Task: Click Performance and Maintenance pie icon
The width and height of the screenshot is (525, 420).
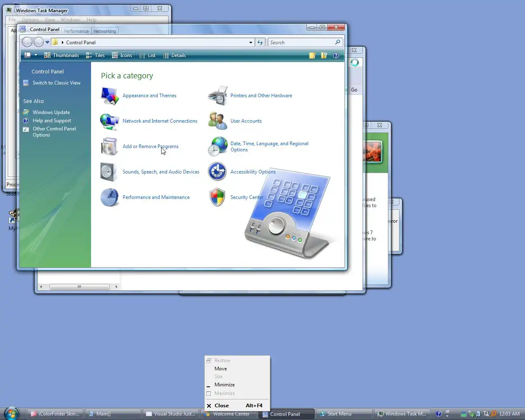Action: (x=110, y=197)
